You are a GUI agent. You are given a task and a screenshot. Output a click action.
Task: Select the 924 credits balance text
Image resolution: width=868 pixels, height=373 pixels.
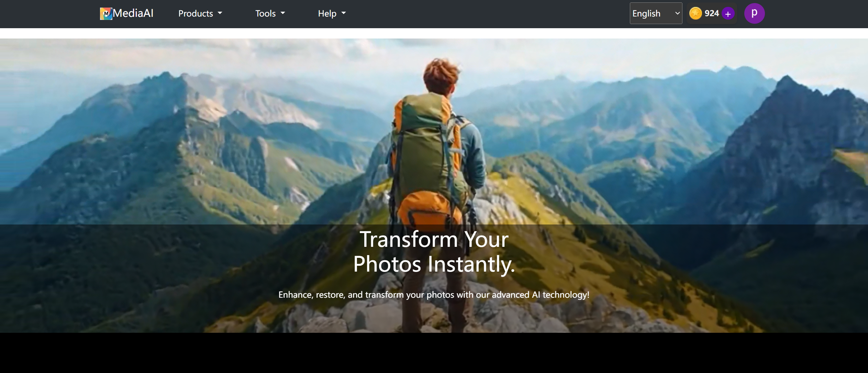712,13
